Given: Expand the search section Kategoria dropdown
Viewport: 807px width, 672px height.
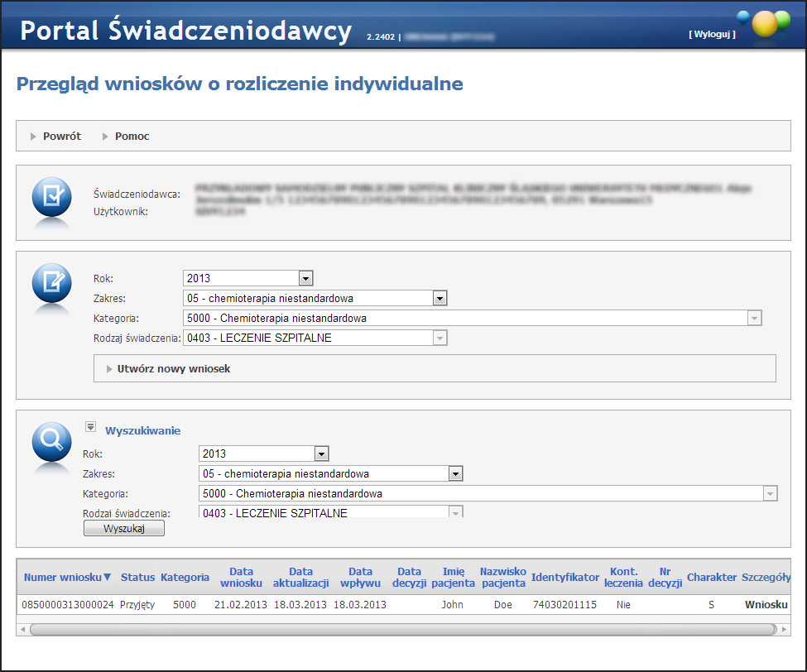Looking at the screenshot, I should pos(770,494).
